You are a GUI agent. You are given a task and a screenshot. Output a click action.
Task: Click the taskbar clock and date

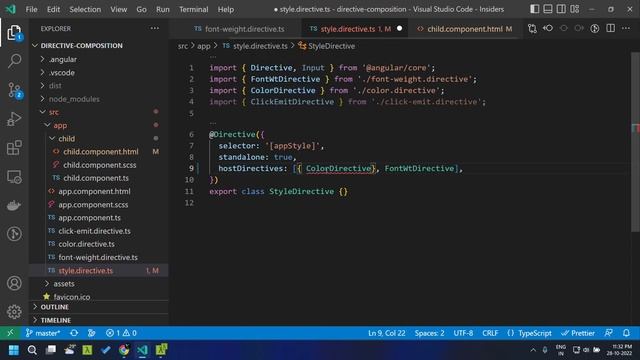click(619, 350)
